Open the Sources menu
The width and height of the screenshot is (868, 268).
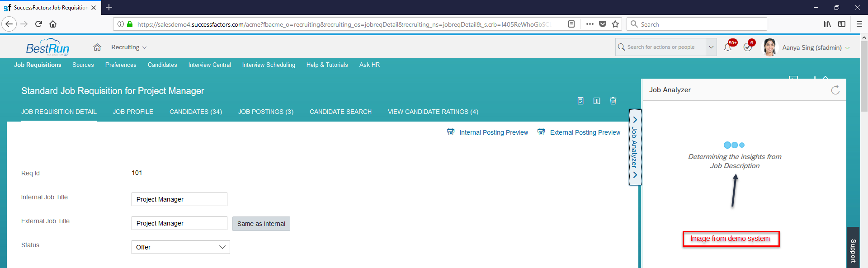(83, 65)
